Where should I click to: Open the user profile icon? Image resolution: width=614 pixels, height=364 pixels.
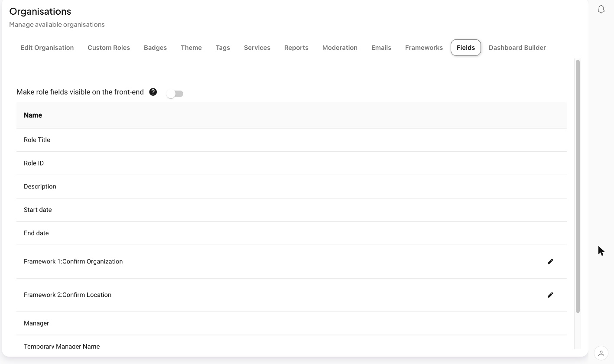click(x=601, y=353)
